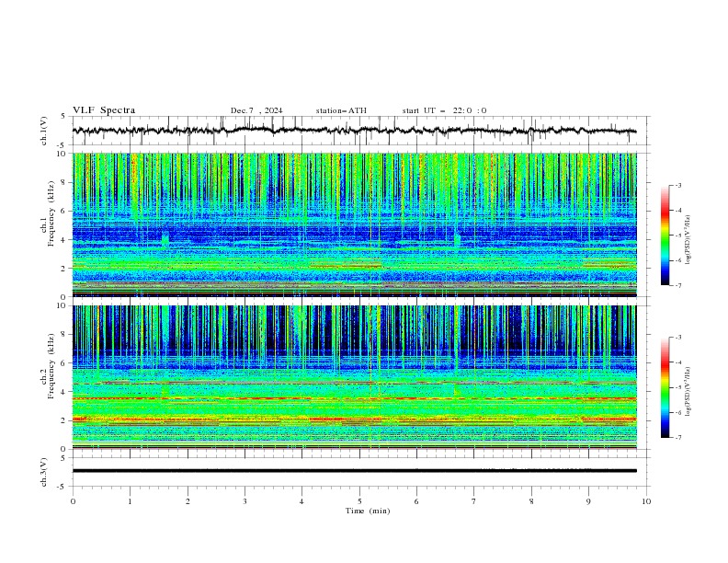
Task: Click the 'ch.3(V)' axis label
Action: point(44,472)
